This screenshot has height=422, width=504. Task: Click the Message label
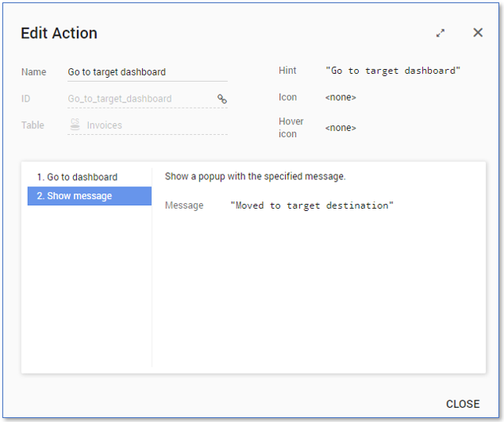184,205
